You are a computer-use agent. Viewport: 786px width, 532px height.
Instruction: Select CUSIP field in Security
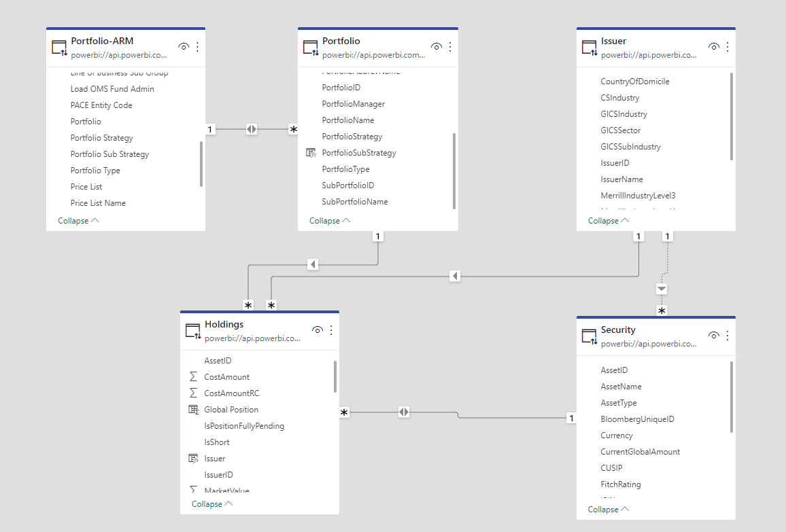pyautogui.click(x=611, y=468)
